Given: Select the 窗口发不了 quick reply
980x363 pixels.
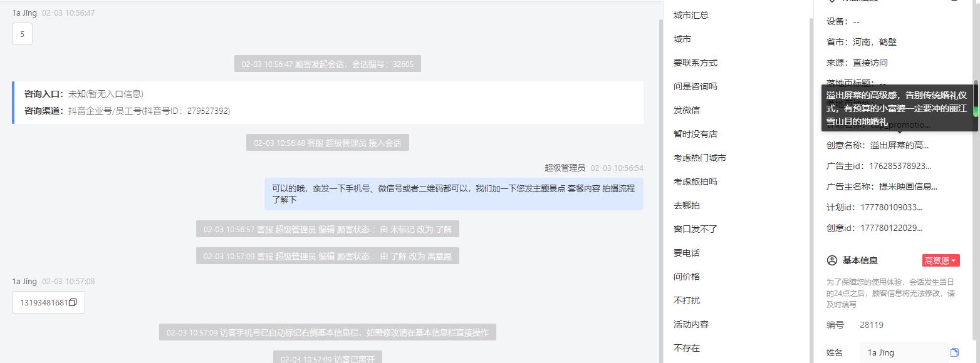Looking at the screenshot, I should (x=696, y=229).
